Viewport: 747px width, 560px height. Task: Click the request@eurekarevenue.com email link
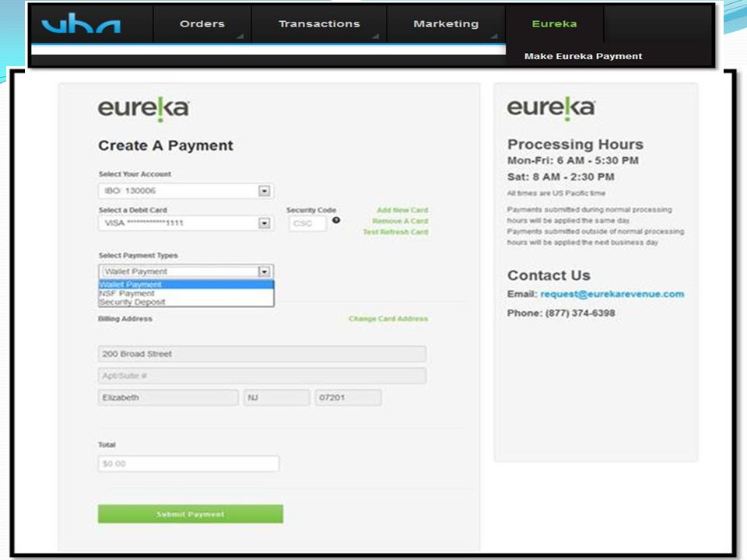tap(612, 294)
